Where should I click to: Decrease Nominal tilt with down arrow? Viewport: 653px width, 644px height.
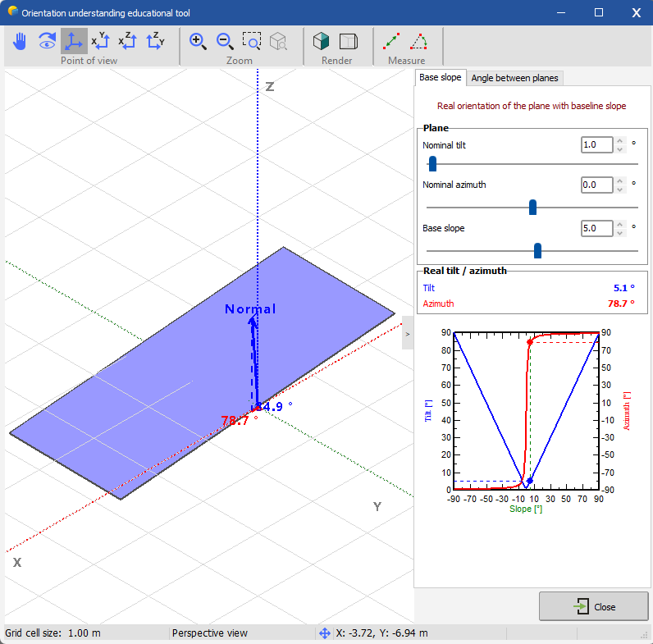point(619,148)
